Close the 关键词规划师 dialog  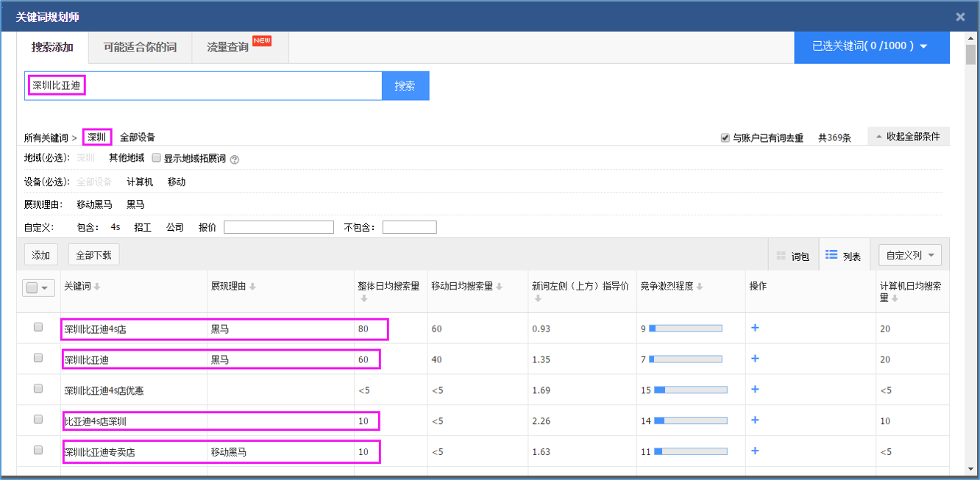(960, 17)
